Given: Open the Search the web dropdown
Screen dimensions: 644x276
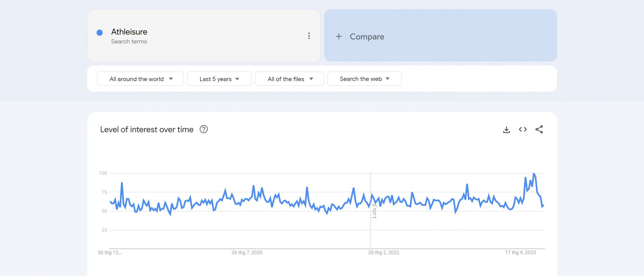Looking at the screenshot, I should tap(365, 79).
